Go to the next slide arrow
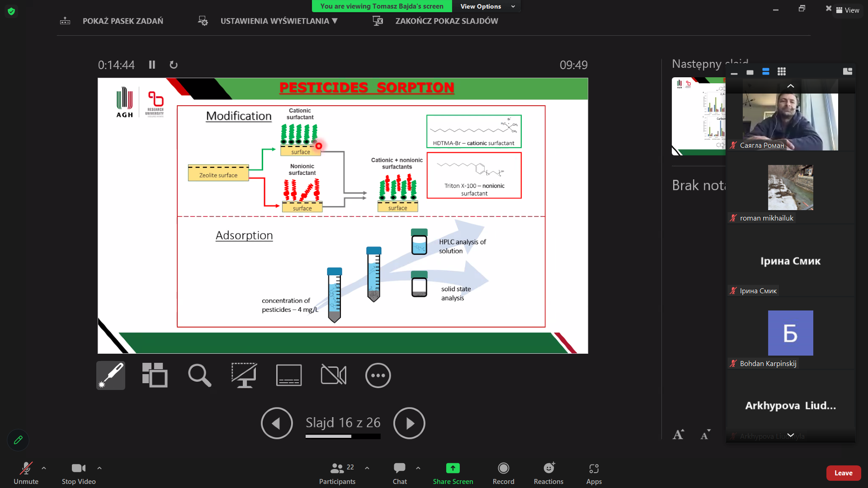 [x=409, y=423]
